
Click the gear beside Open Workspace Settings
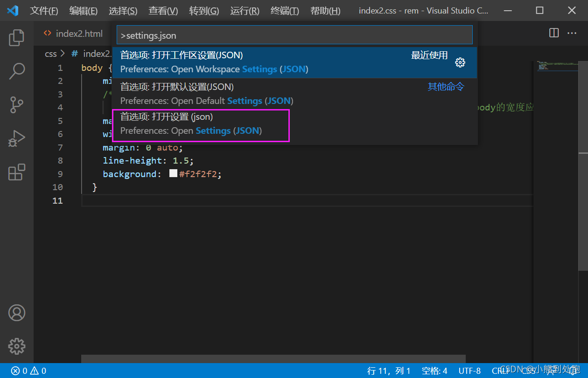tap(460, 62)
